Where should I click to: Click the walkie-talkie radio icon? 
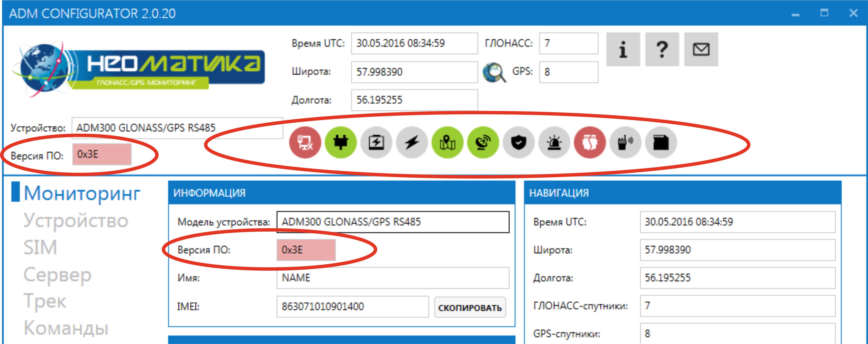pyautogui.click(x=625, y=143)
